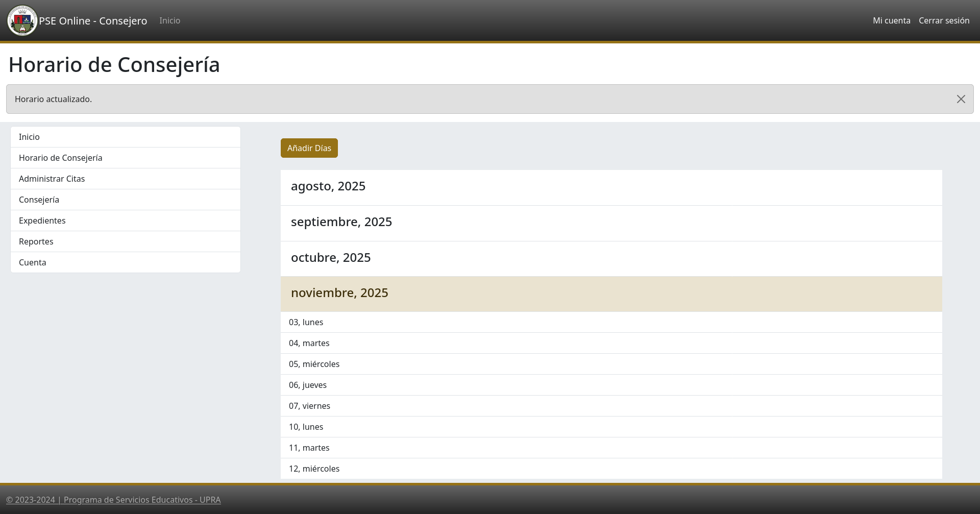Open Expedientes in the sidebar
Viewport: 980px width, 514px height.
(x=126, y=221)
